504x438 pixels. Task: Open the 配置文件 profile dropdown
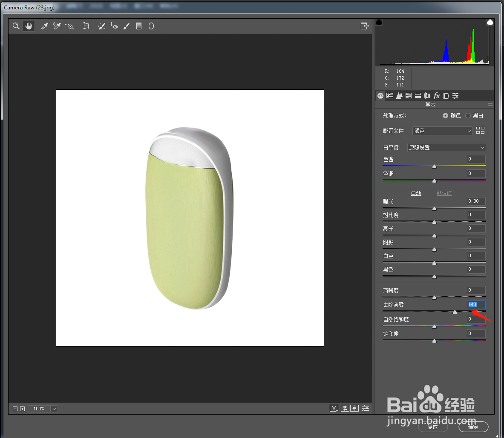point(443,131)
